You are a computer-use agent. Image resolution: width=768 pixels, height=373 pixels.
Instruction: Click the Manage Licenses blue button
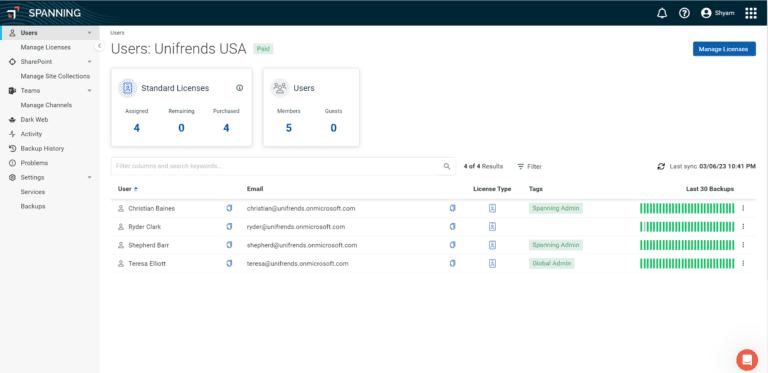724,49
